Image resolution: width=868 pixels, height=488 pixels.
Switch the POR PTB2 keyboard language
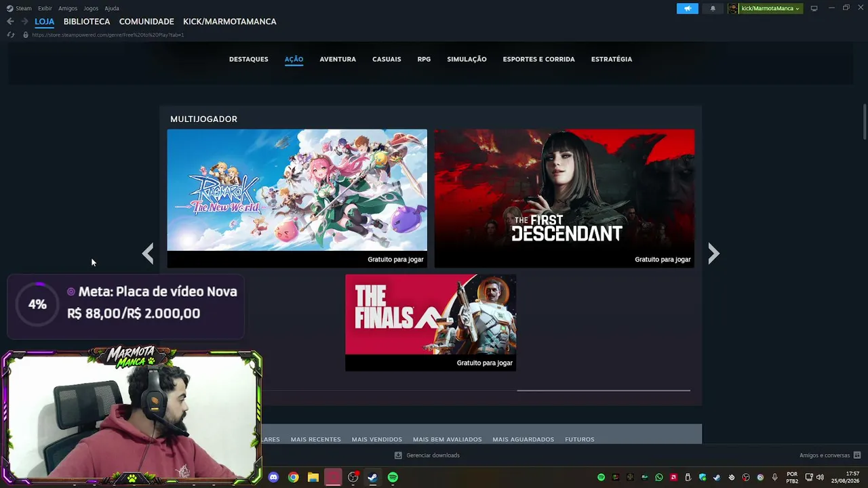coord(792,477)
